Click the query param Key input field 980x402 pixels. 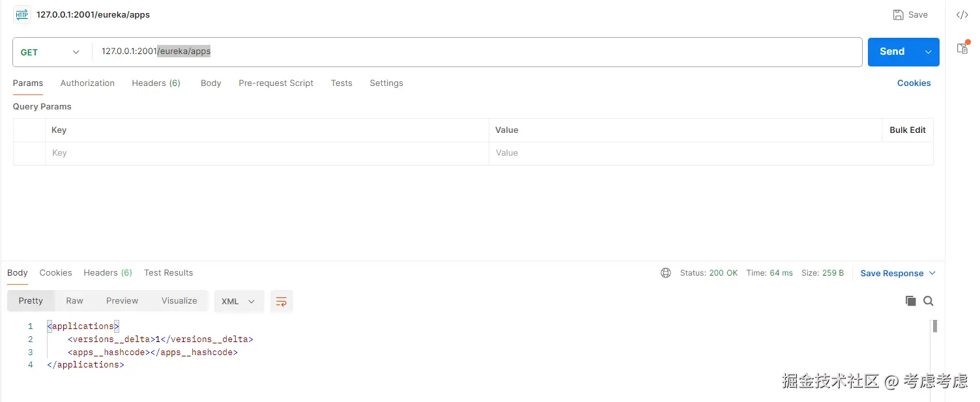coord(267,153)
